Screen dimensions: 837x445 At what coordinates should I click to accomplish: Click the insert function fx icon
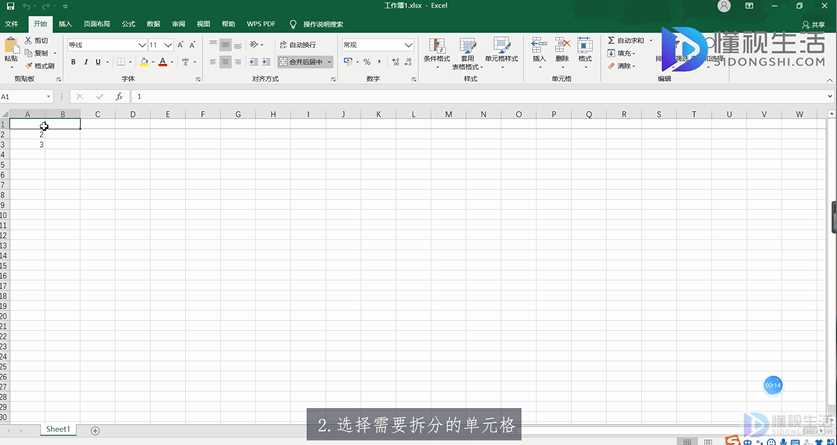click(119, 97)
